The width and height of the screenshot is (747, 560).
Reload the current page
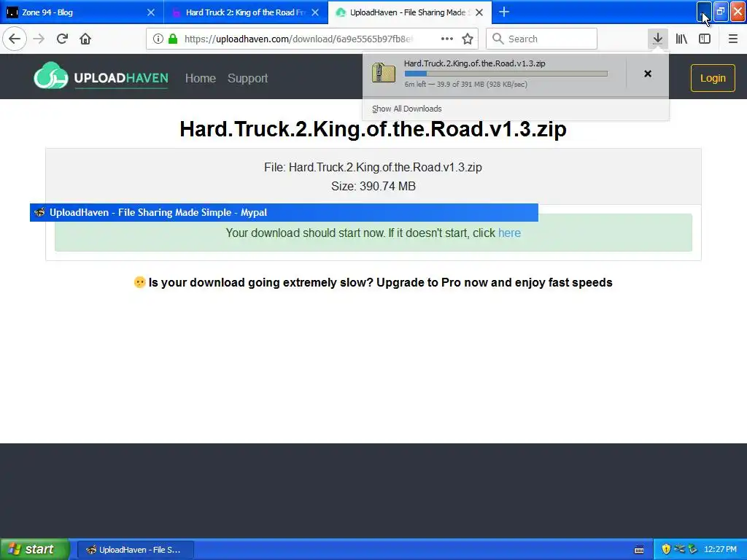[x=62, y=39]
